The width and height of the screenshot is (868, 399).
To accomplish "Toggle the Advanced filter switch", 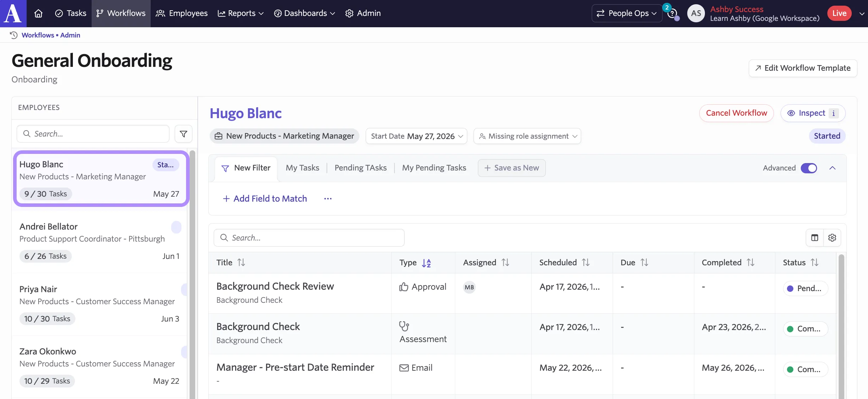I will pyautogui.click(x=809, y=168).
